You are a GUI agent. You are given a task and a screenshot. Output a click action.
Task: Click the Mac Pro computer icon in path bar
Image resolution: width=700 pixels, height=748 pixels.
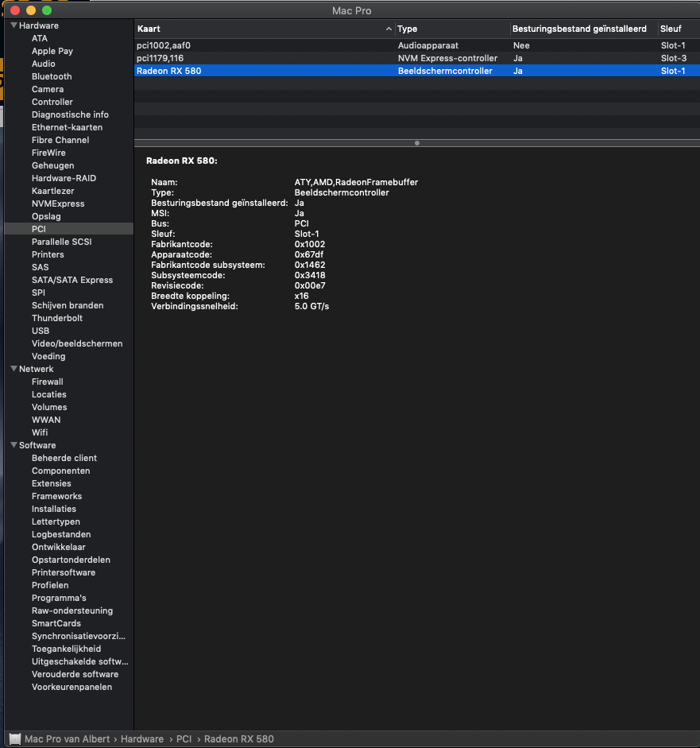coord(15,739)
